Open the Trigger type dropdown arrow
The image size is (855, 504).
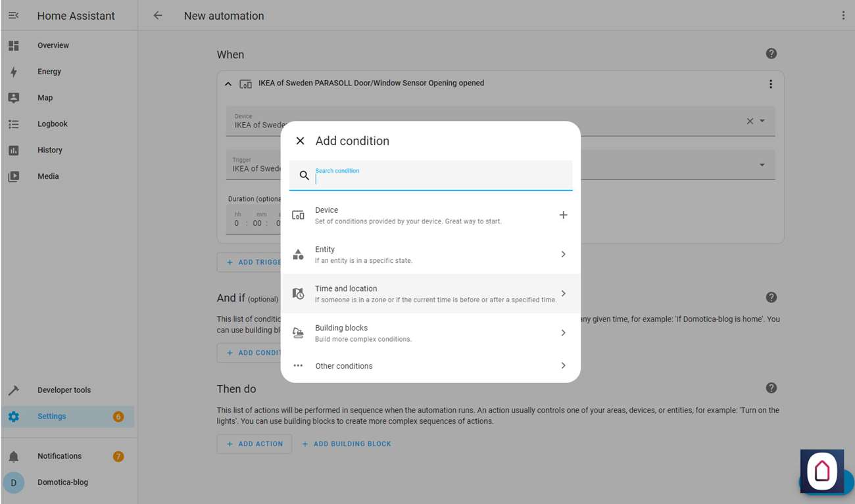pyautogui.click(x=762, y=165)
